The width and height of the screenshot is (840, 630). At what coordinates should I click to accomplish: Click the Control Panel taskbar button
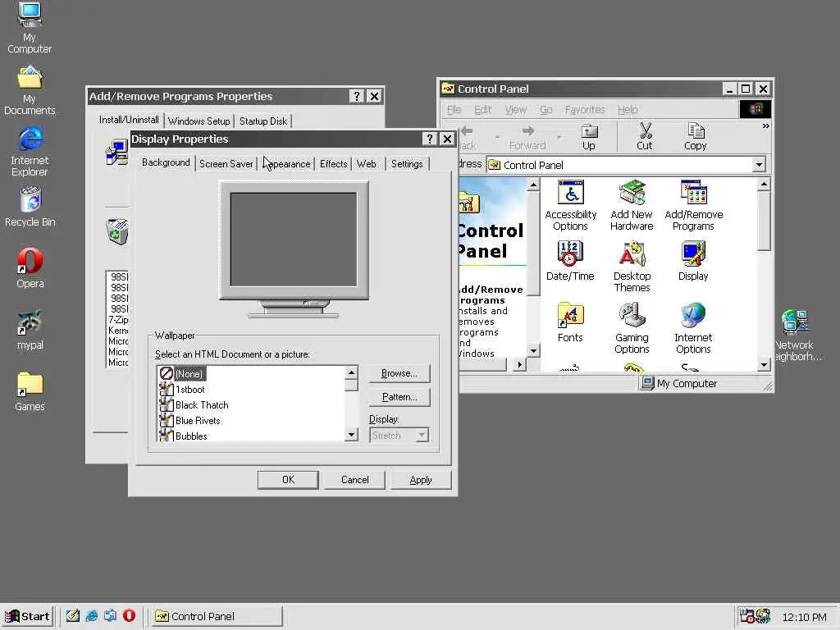[216, 616]
